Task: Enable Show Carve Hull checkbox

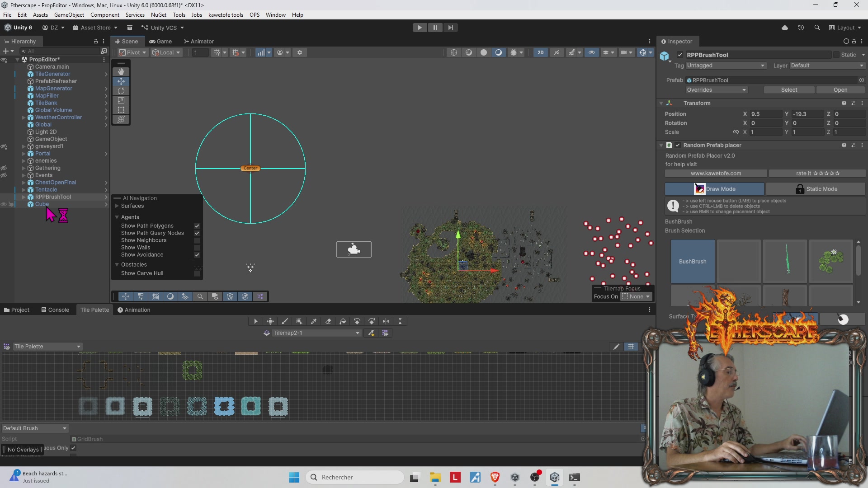Action: pos(197,273)
